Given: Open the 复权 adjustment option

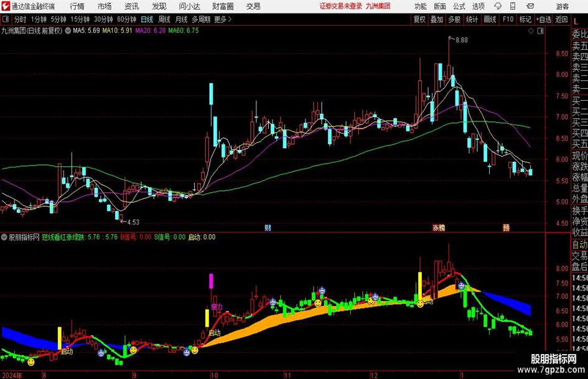Looking at the screenshot, I should [x=419, y=19].
